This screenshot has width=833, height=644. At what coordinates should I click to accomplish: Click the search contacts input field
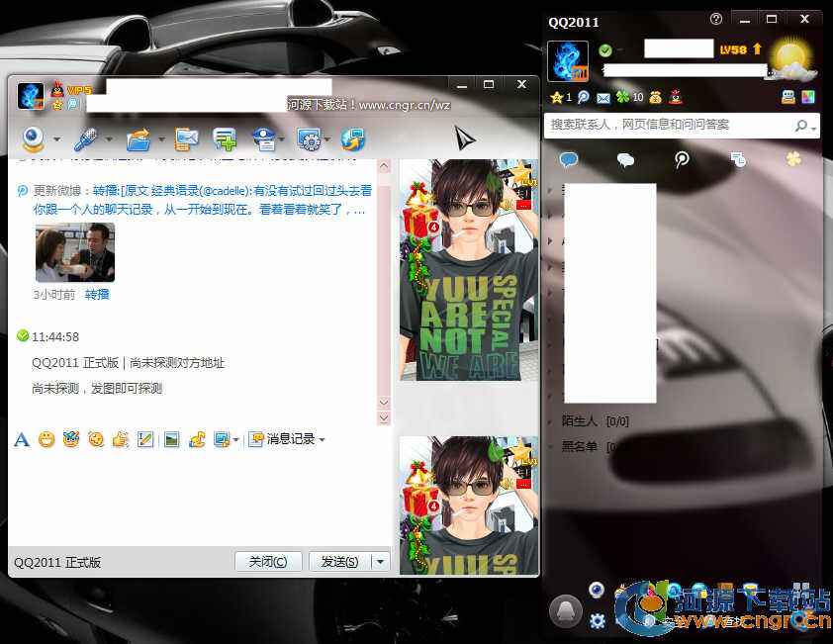(668, 126)
